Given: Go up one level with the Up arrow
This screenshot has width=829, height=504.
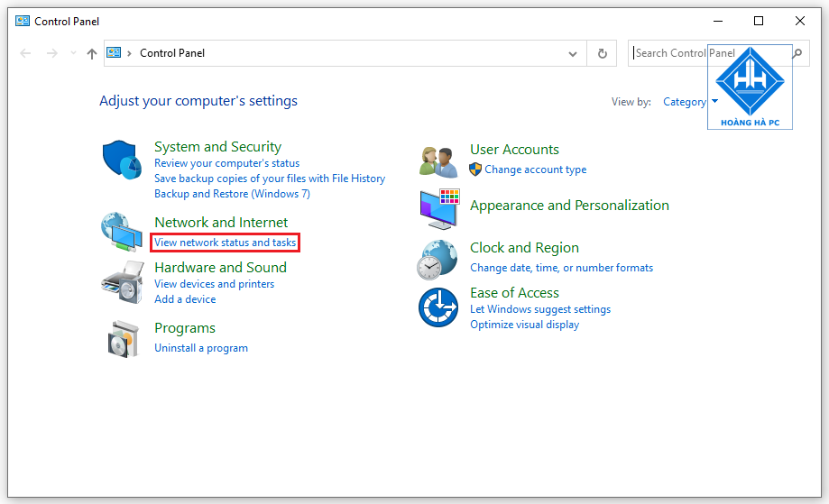Looking at the screenshot, I should [x=92, y=53].
